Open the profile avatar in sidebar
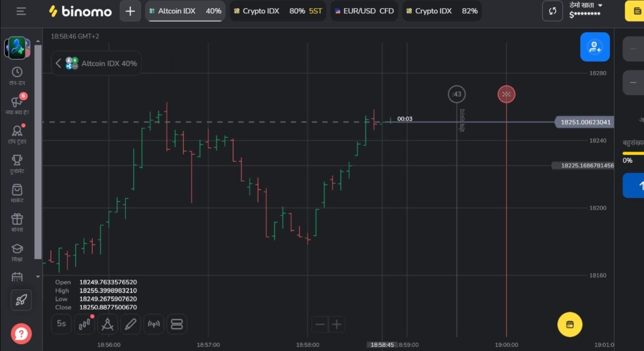The width and height of the screenshot is (644, 351). click(x=17, y=47)
